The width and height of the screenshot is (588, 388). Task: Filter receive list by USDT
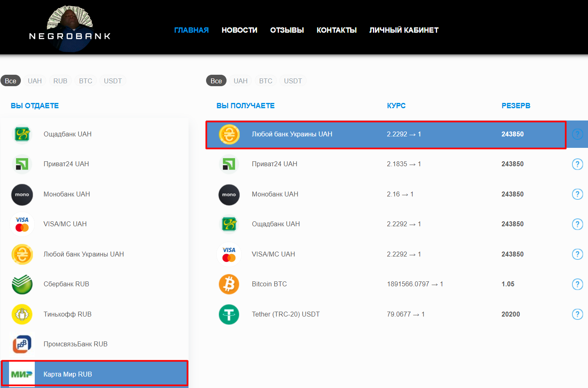(x=293, y=81)
